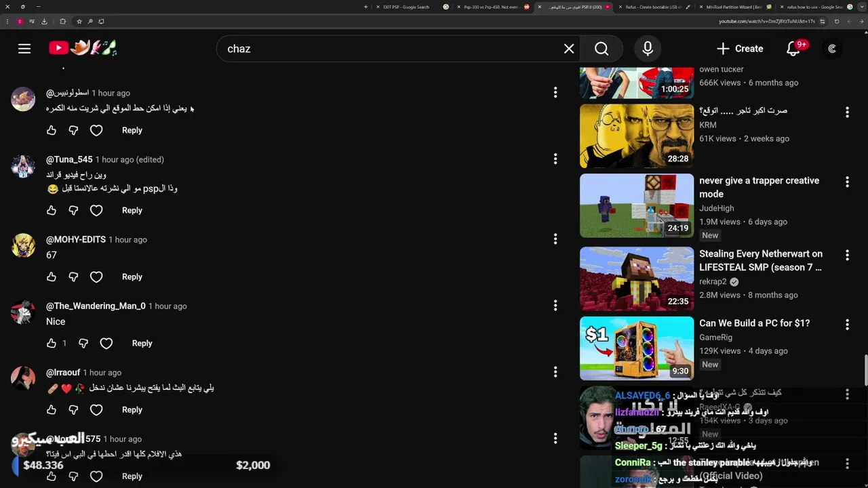The image size is (868, 488).
Task: Heart the @Tuna_545 comment
Action: [96, 210]
